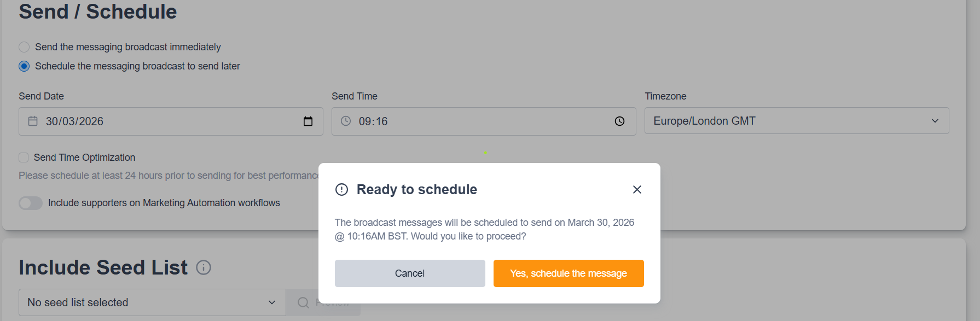
Task: Open time picker clock icon in Send Time field
Action: pyautogui.click(x=619, y=121)
